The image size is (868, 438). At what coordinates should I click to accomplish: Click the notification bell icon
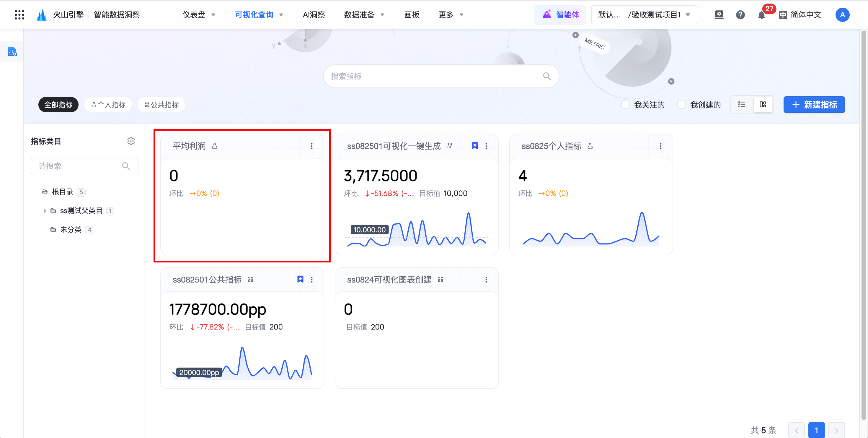761,15
